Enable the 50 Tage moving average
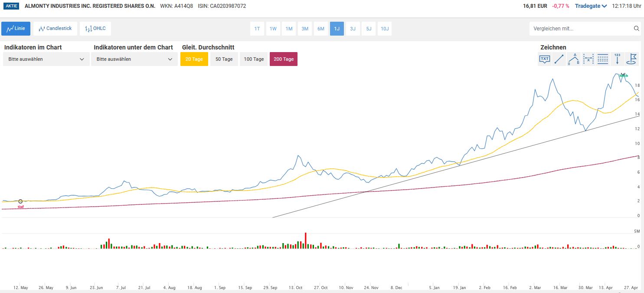 pyautogui.click(x=224, y=59)
